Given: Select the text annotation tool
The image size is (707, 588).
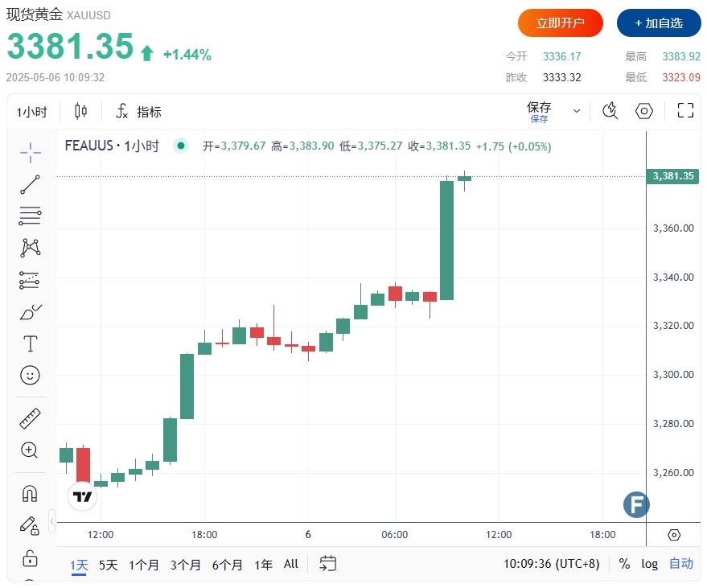Looking at the screenshot, I should [30, 344].
